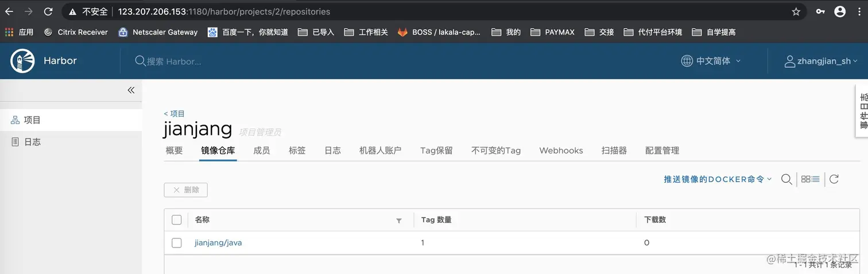This screenshot has width=868, height=274.
Task: Refresh the repository list
Action: pyautogui.click(x=834, y=179)
